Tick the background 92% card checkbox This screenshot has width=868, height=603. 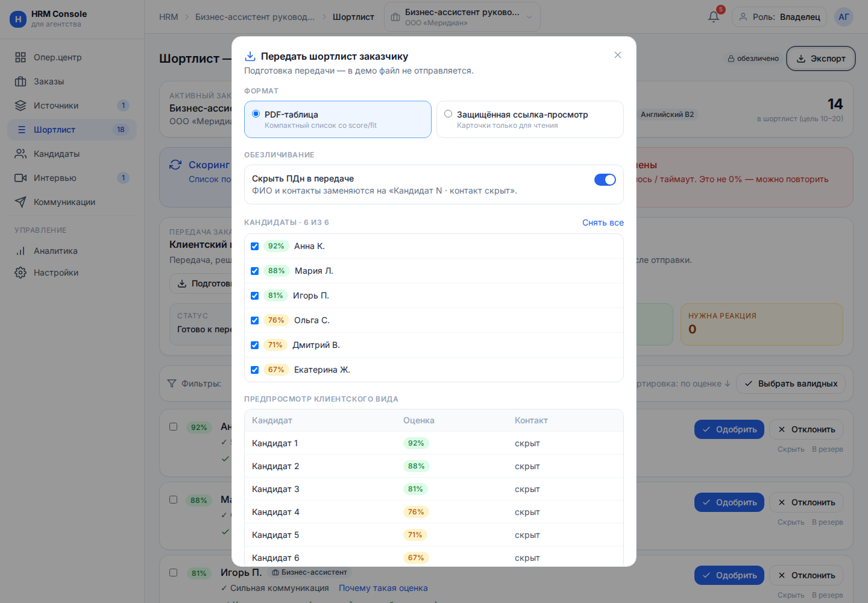[174, 426]
